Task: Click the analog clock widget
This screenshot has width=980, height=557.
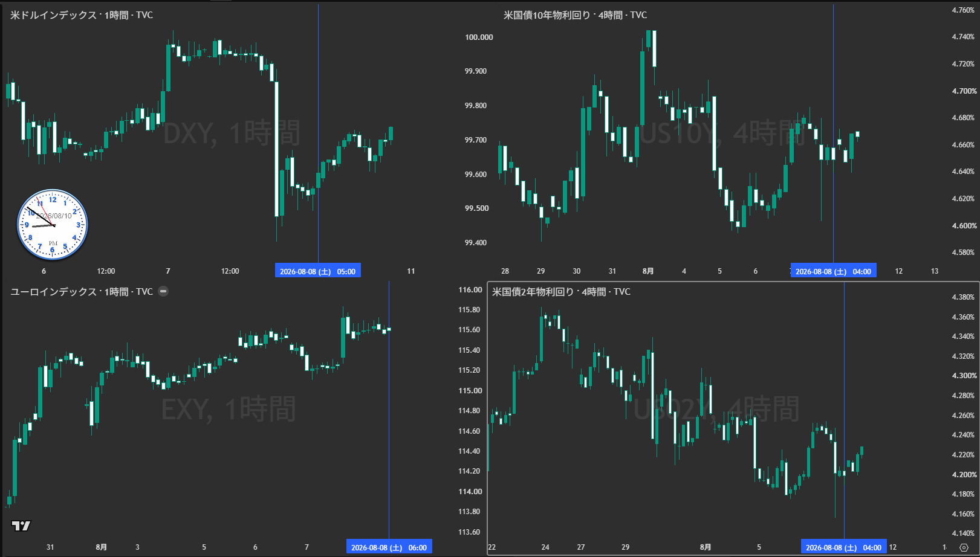Action: tap(53, 225)
